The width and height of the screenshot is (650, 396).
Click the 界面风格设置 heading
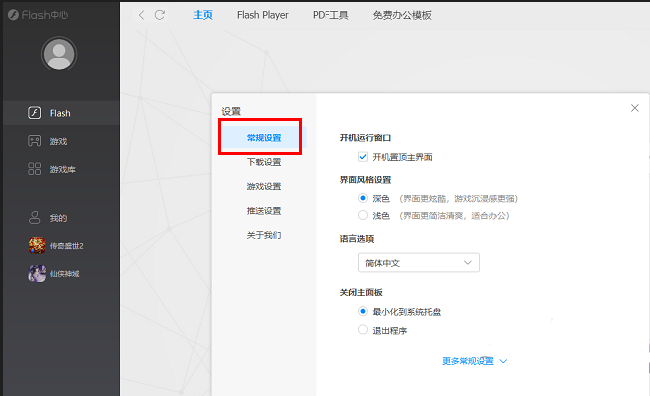(x=365, y=180)
